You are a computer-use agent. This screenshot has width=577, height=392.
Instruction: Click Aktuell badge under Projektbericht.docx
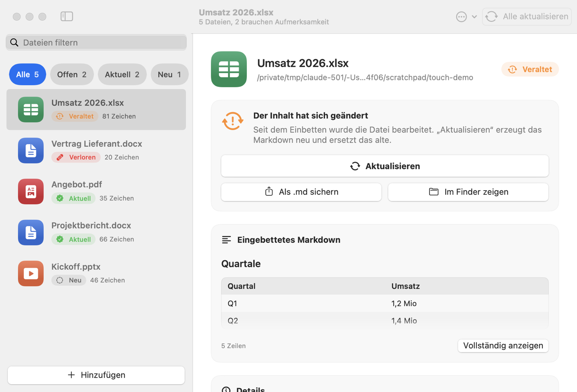pyautogui.click(x=73, y=239)
